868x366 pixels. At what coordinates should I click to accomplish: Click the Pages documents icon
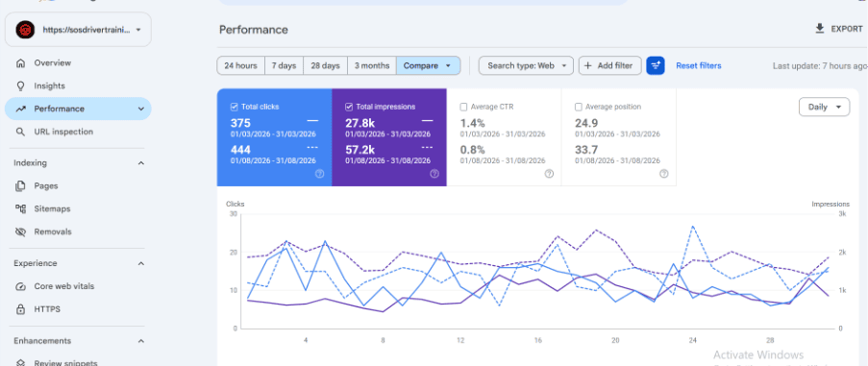[20, 185]
